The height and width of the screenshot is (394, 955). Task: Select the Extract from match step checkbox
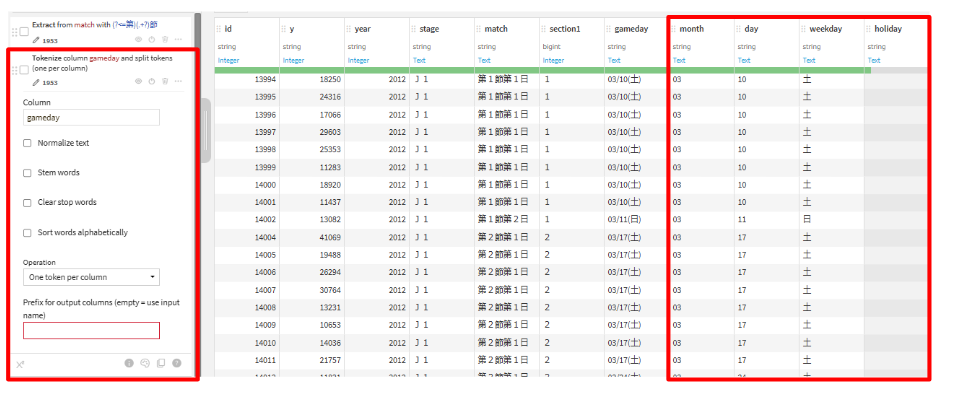tap(24, 32)
